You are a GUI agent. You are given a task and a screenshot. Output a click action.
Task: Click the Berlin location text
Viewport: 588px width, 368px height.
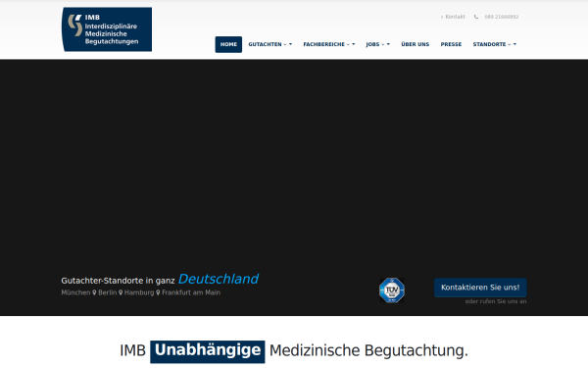pos(107,292)
